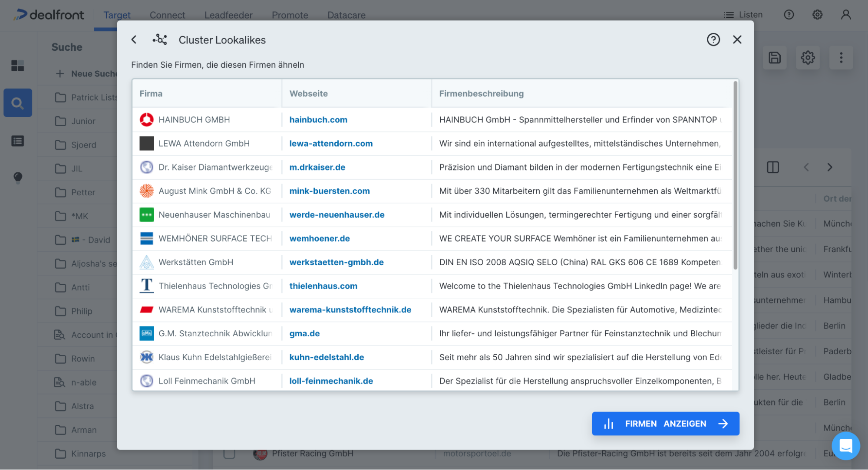Open your account profile icon
This screenshot has width=868, height=470.
pyautogui.click(x=845, y=14)
